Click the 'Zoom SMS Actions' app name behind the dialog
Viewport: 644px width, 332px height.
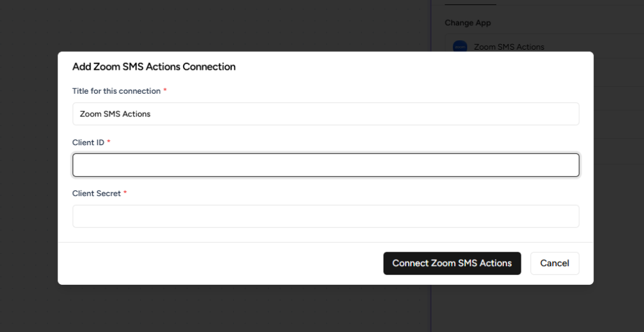click(509, 47)
